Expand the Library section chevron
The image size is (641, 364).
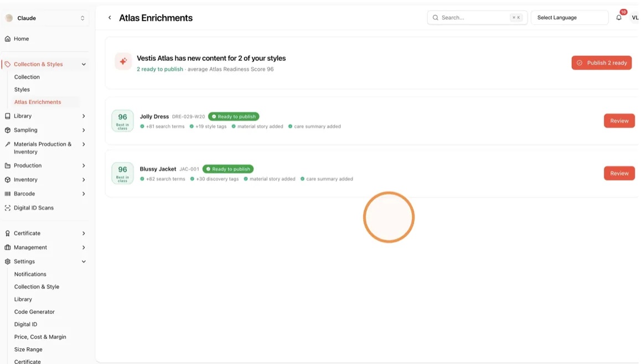[x=84, y=116]
